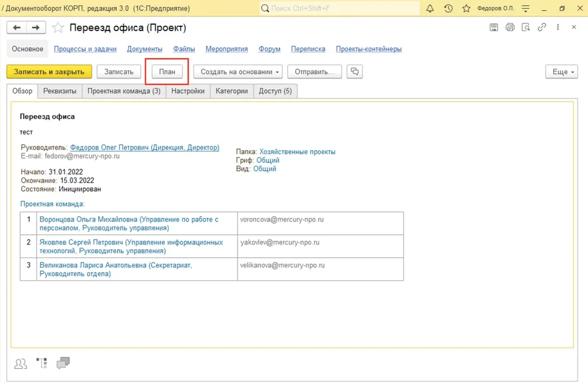Get link via chain icon

pyautogui.click(x=542, y=27)
